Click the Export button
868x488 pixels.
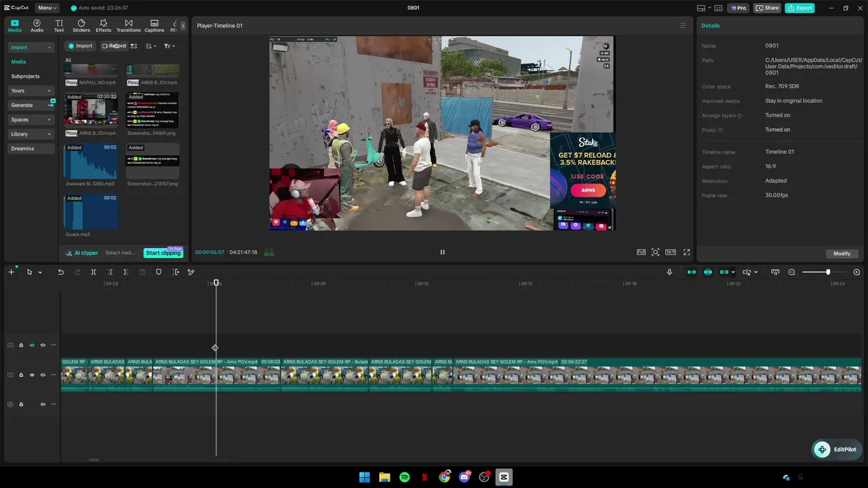pyautogui.click(x=800, y=8)
